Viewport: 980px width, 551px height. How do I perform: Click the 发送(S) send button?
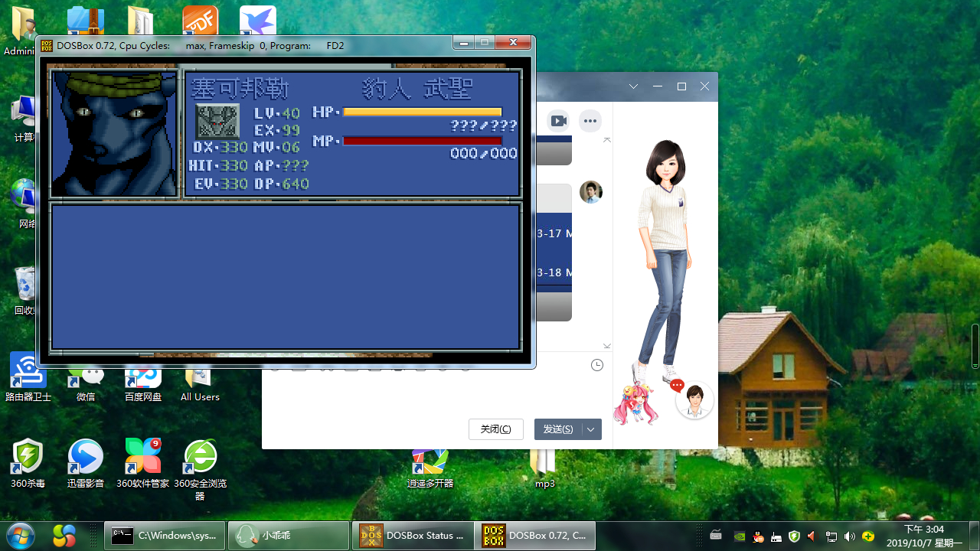558,429
